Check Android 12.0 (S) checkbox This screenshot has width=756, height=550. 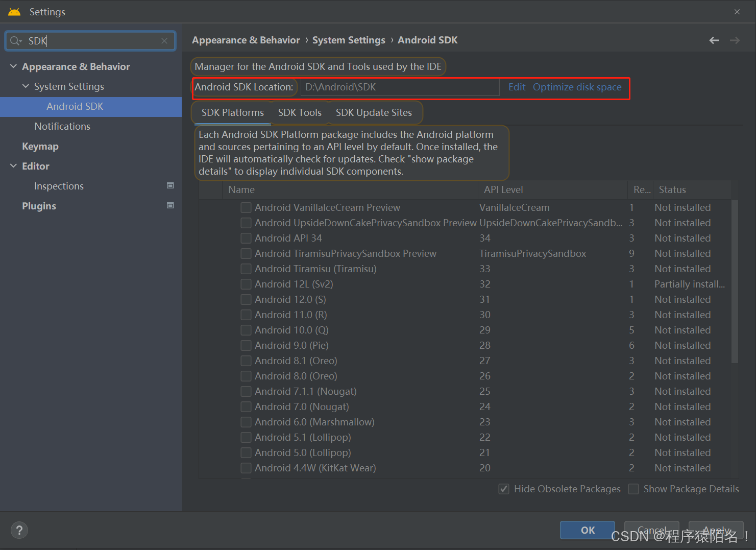(246, 299)
